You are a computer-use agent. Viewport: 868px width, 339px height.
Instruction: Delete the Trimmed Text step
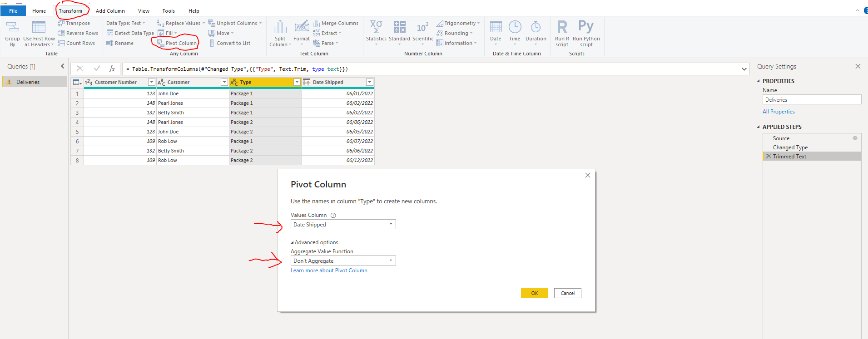pyautogui.click(x=769, y=156)
